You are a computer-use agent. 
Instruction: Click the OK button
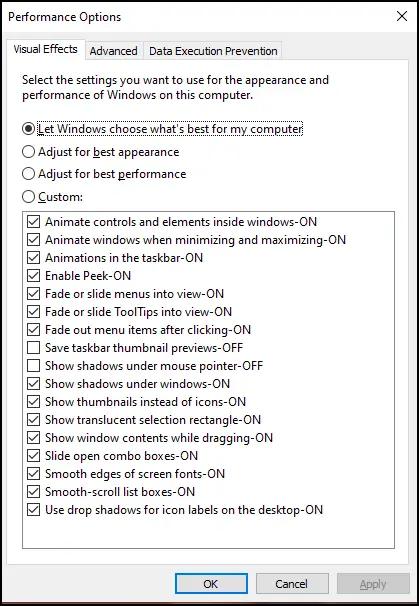(x=211, y=584)
